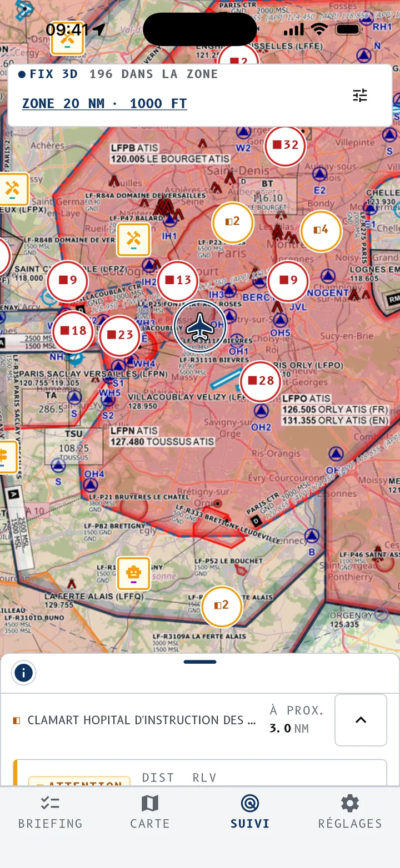Viewport: 400px width, 868px height.
Task: Tap the LFPB ATIS Le Bourget label
Action: pyautogui.click(x=170, y=154)
